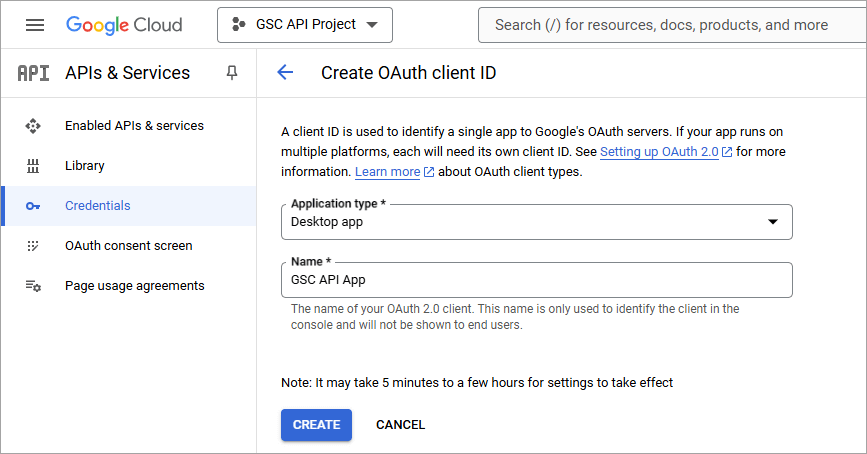Open the Library page

[85, 165]
